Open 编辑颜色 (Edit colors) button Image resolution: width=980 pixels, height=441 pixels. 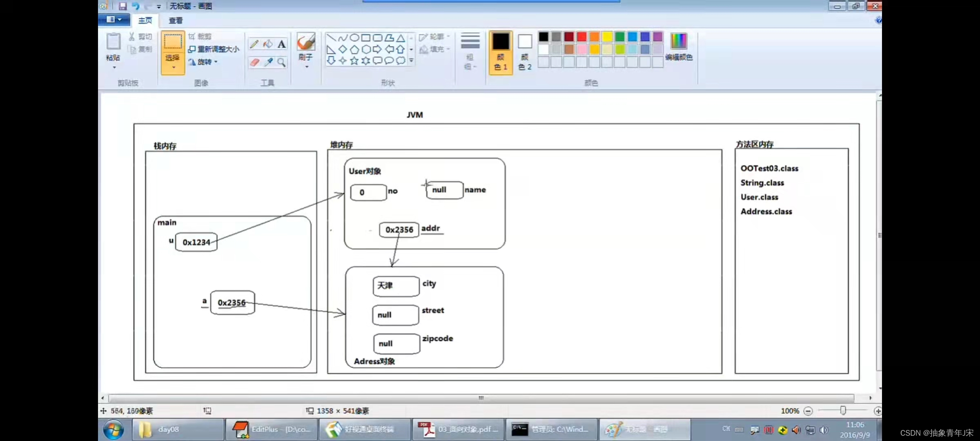click(679, 47)
